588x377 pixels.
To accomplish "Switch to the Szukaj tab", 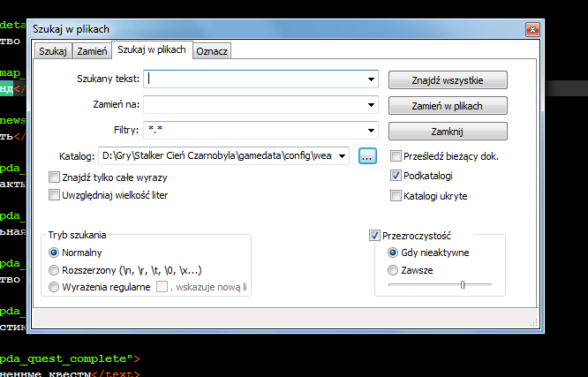I will pos(53,51).
